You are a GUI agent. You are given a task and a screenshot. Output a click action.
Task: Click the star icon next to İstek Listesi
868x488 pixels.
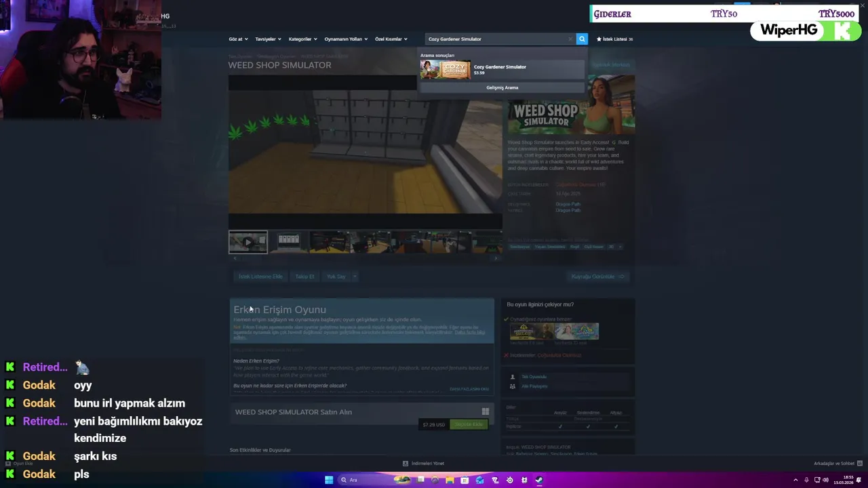coord(599,39)
